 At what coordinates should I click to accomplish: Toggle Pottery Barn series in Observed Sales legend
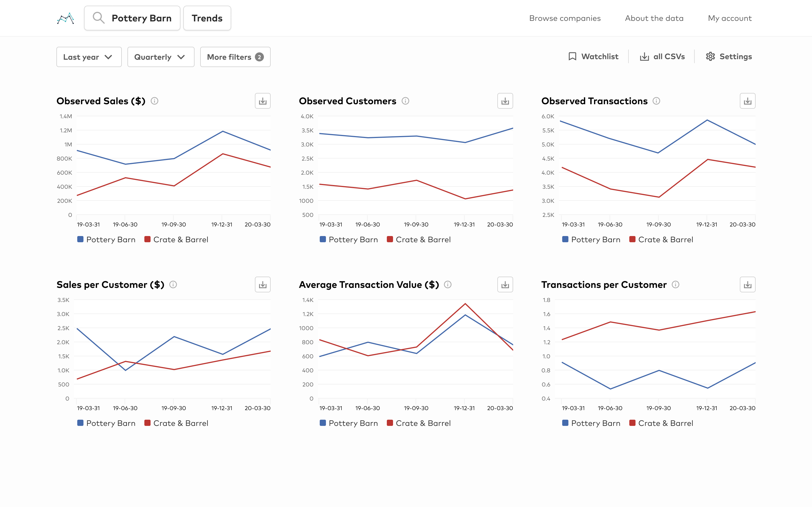[106, 239]
